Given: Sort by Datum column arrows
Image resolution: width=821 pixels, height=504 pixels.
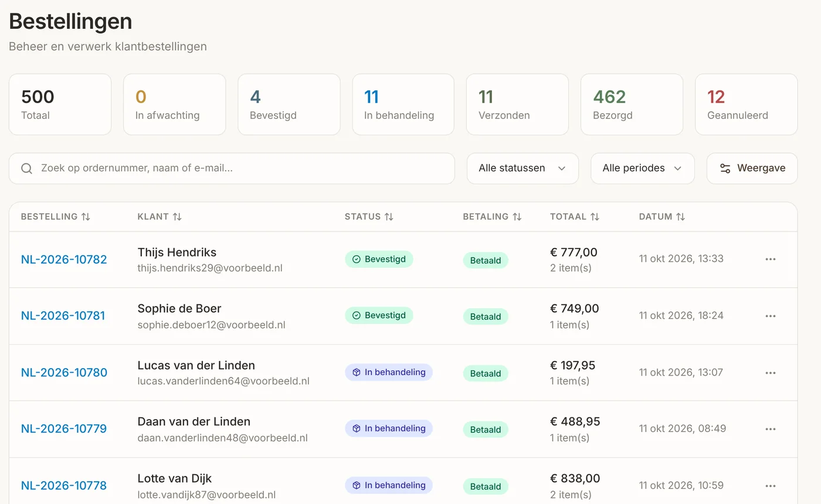Looking at the screenshot, I should [680, 217].
